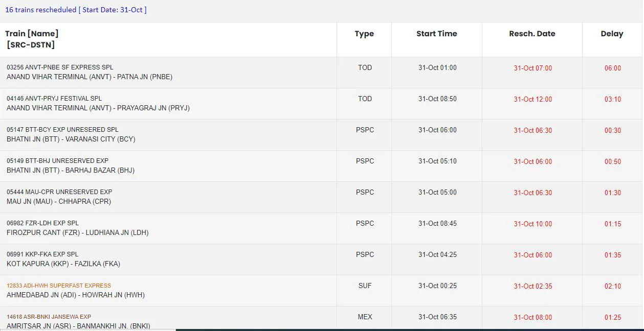This screenshot has width=644, height=331.
Task: Click MEX type for train 14618
Action: 365,317
